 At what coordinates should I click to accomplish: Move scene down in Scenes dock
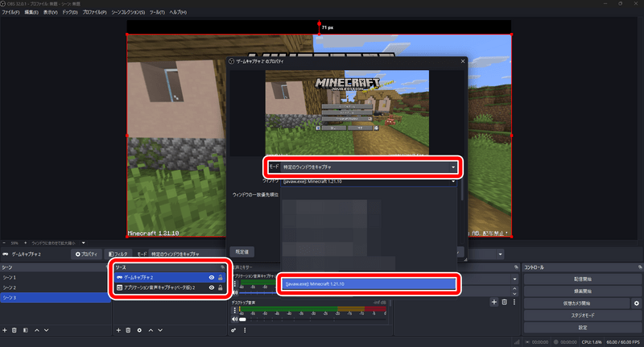(47, 330)
